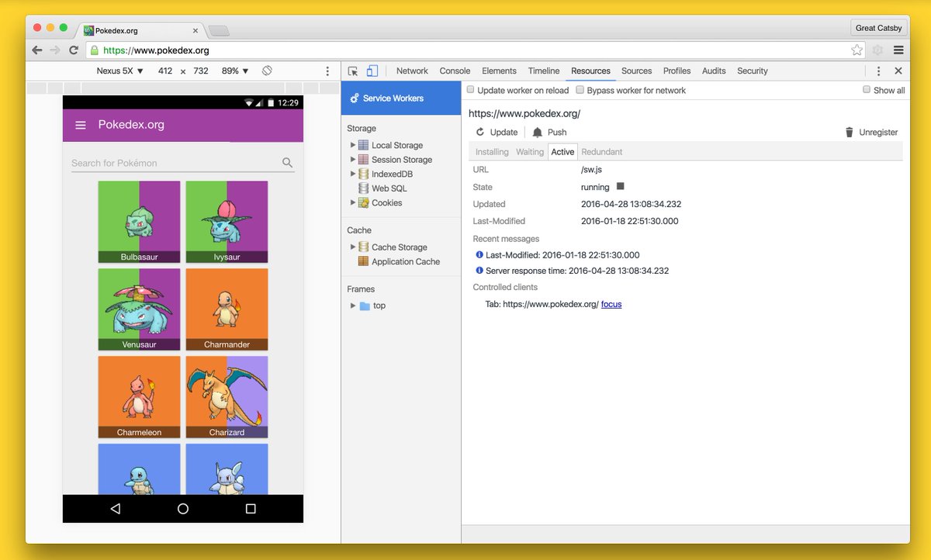Expand Cache Storage tree node
931x560 pixels.
[x=353, y=247]
